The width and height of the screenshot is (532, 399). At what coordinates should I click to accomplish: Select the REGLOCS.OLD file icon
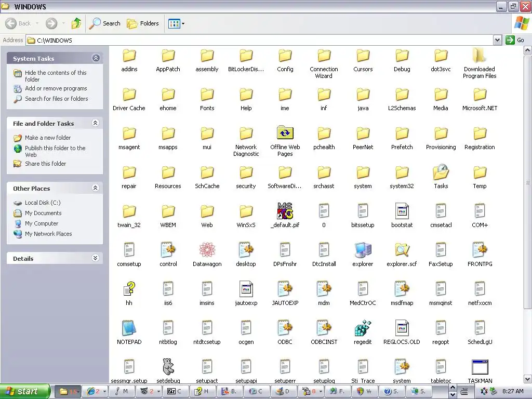tap(402, 328)
